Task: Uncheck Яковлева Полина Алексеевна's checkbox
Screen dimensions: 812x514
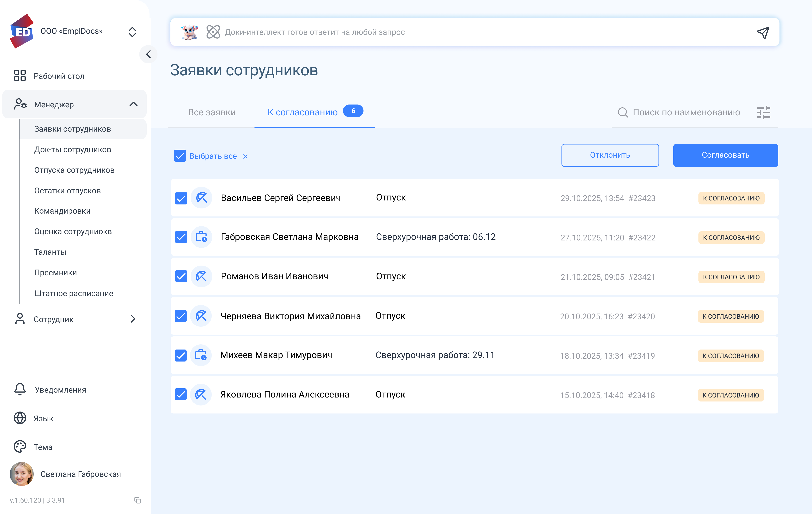Action: (x=181, y=394)
